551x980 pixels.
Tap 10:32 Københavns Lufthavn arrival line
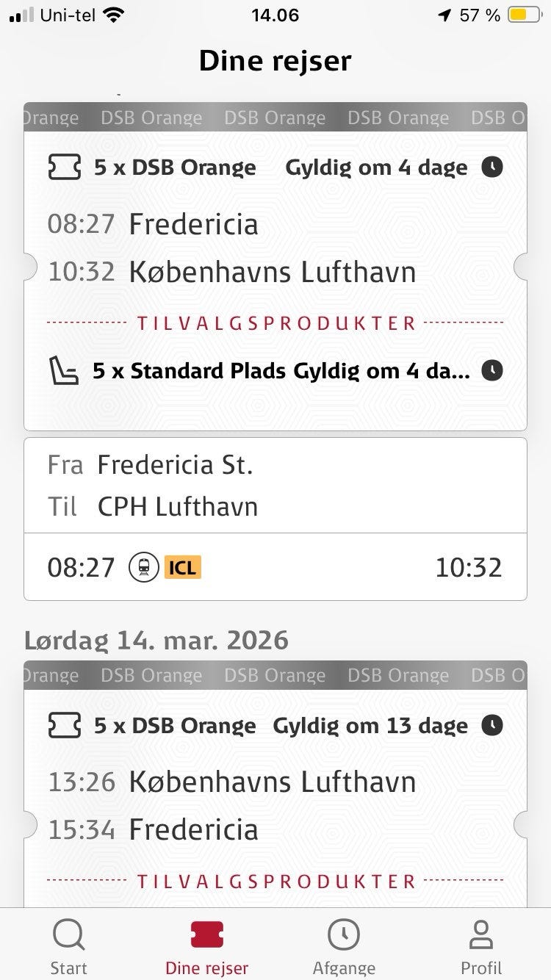[272, 272]
